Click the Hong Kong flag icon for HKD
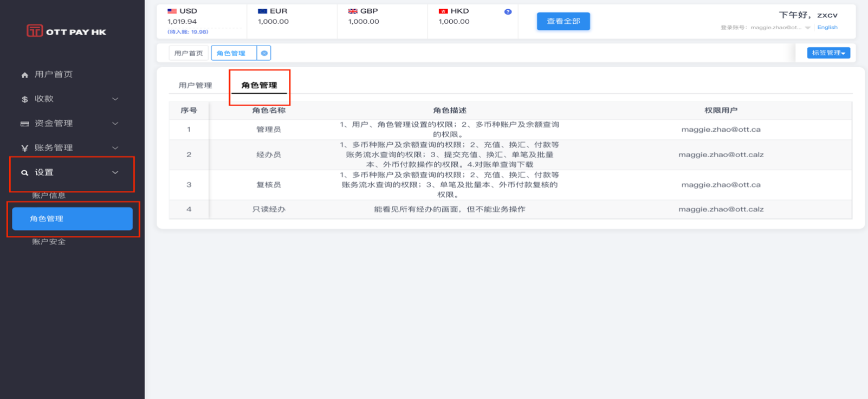 (x=443, y=11)
